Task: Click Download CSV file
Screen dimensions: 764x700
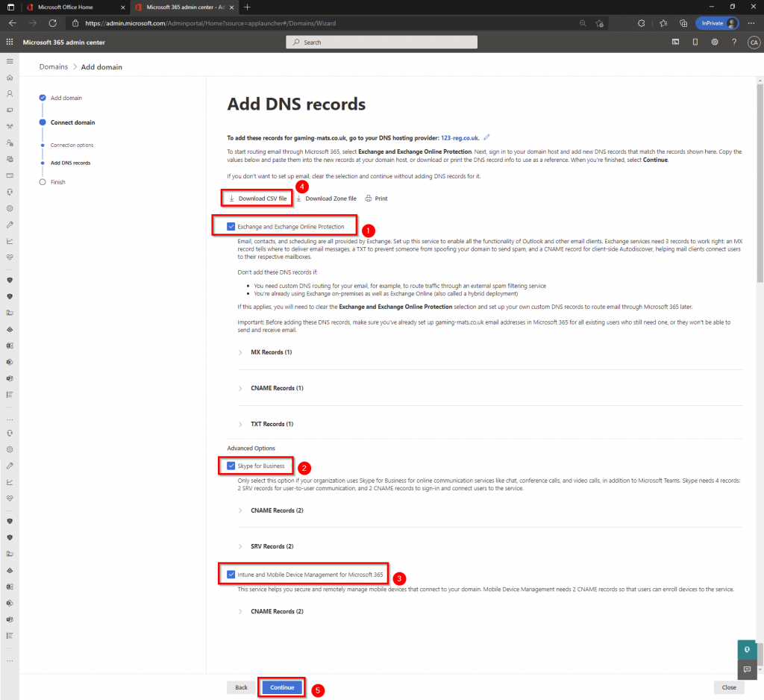Action: 257,199
